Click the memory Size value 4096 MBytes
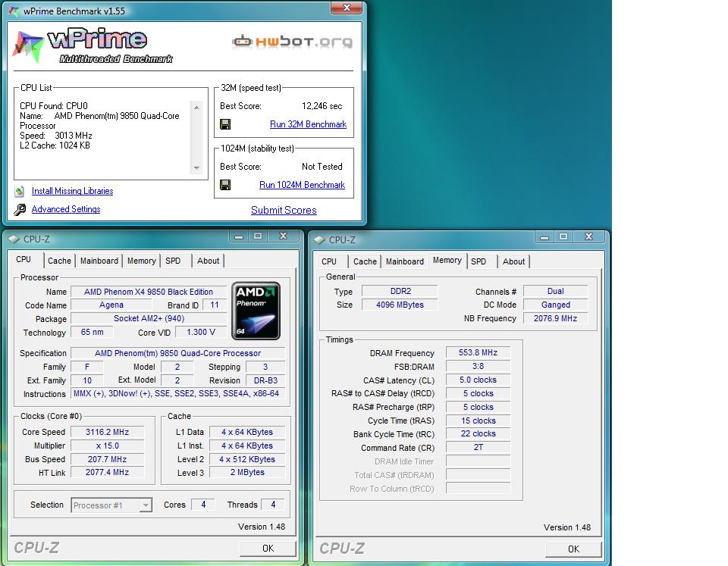This screenshot has height=566, width=728. [x=400, y=305]
